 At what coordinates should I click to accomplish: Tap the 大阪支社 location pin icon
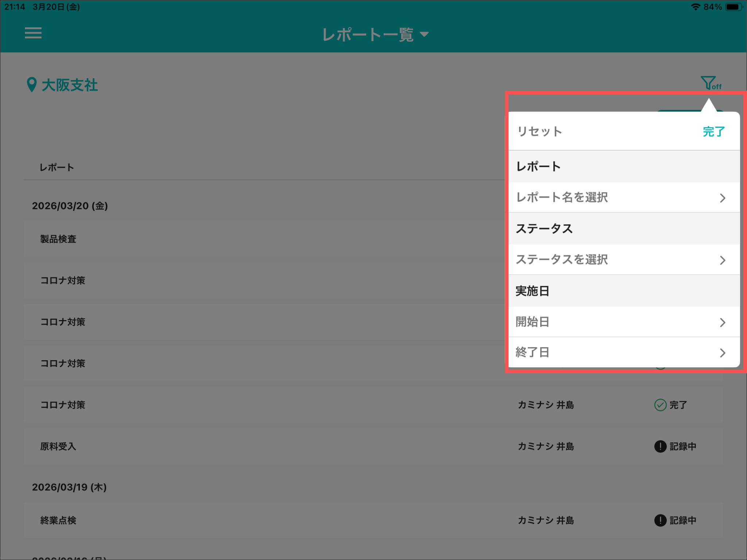32,85
